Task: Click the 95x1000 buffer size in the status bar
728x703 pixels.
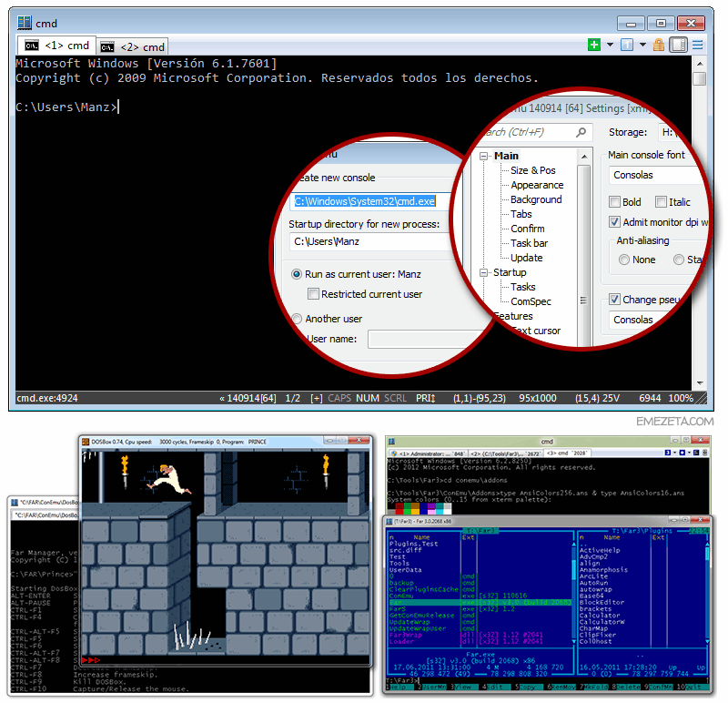Action: click(538, 398)
